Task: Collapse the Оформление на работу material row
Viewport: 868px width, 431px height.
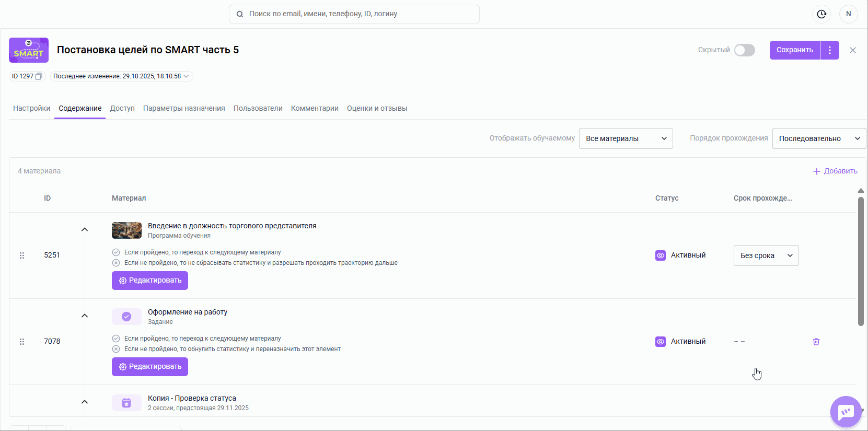Action: [x=85, y=316]
